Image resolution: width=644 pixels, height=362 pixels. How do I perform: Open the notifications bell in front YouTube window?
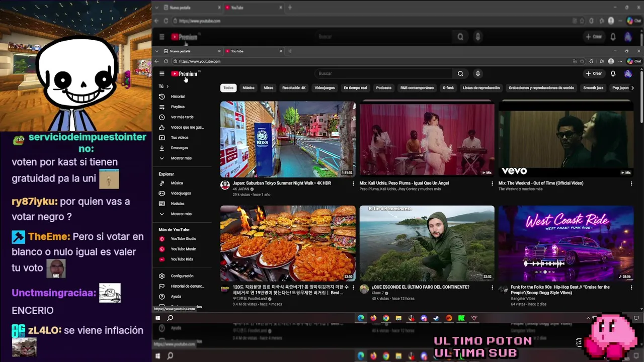[613, 73]
